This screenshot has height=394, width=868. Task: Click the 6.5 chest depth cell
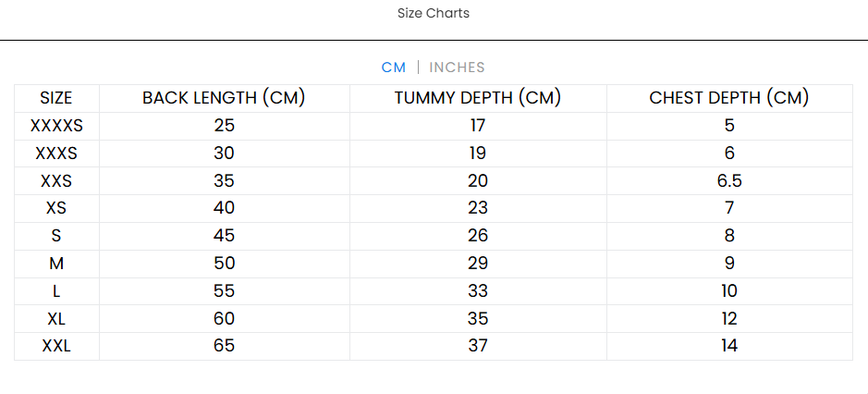(729, 181)
